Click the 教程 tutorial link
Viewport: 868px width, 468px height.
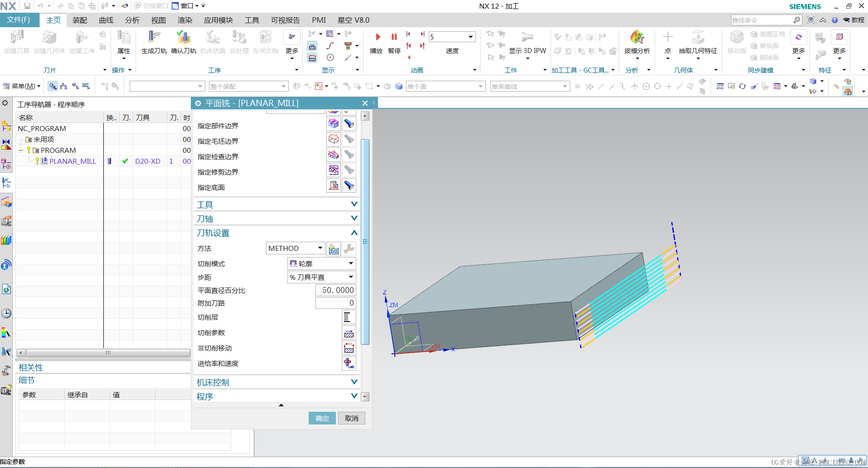tap(854, 20)
